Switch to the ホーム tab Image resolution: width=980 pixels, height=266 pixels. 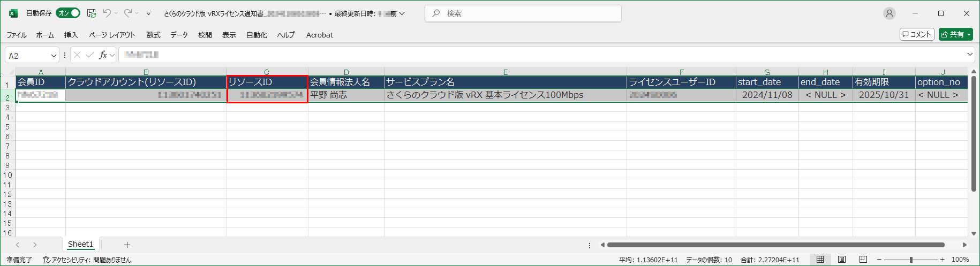point(45,35)
